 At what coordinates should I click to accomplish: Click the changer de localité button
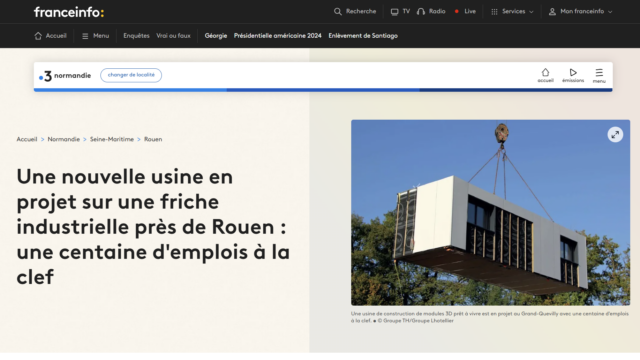(131, 75)
